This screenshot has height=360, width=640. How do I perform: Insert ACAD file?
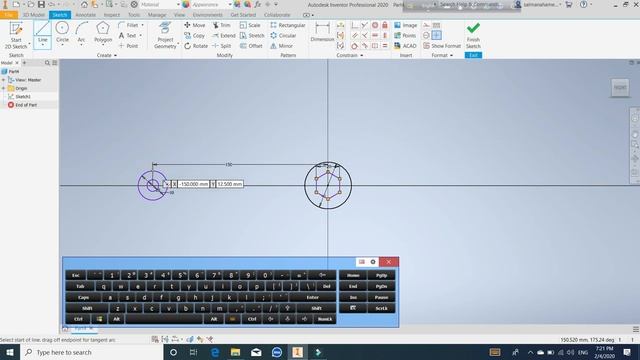click(x=405, y=46)
